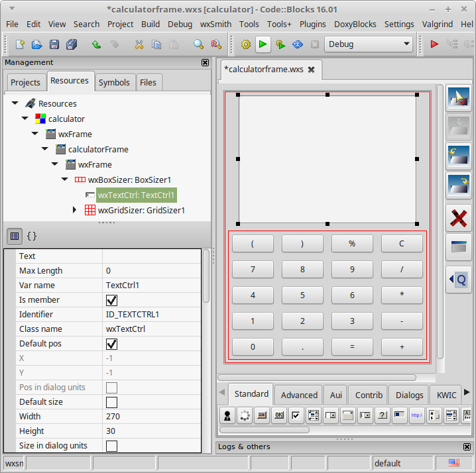
Task: Switch to the Symbols management tab
Action: pos(114,83)
